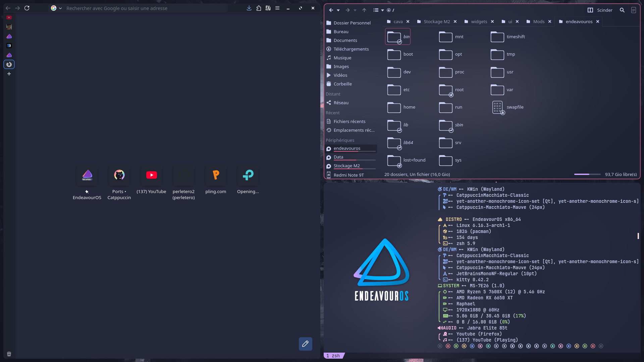Click the free disk space bar
Image resolution: width=644 pixels, height=362 pixels.
tap(587, 174)
